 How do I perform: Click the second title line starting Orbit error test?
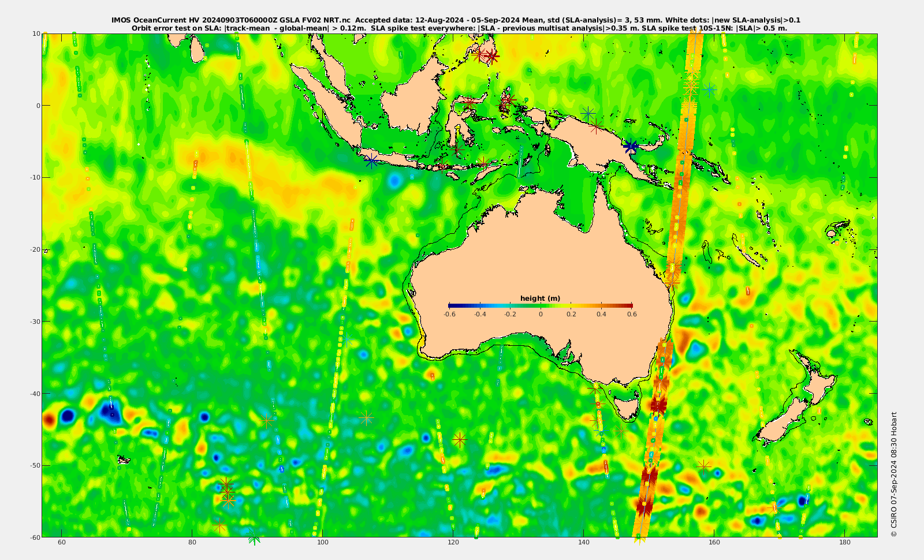pyautogui.click(x=459, y=28)
